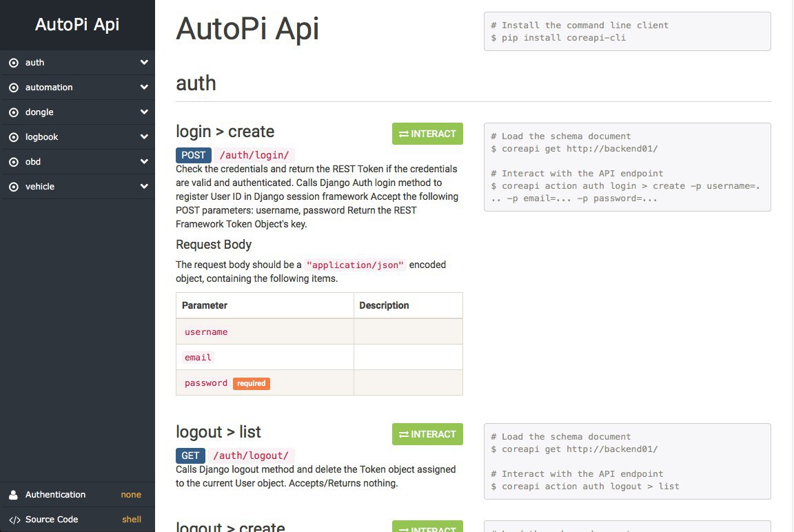Click INTERACT button for login > create
The image size is (794, 532).
pos(427,134)
